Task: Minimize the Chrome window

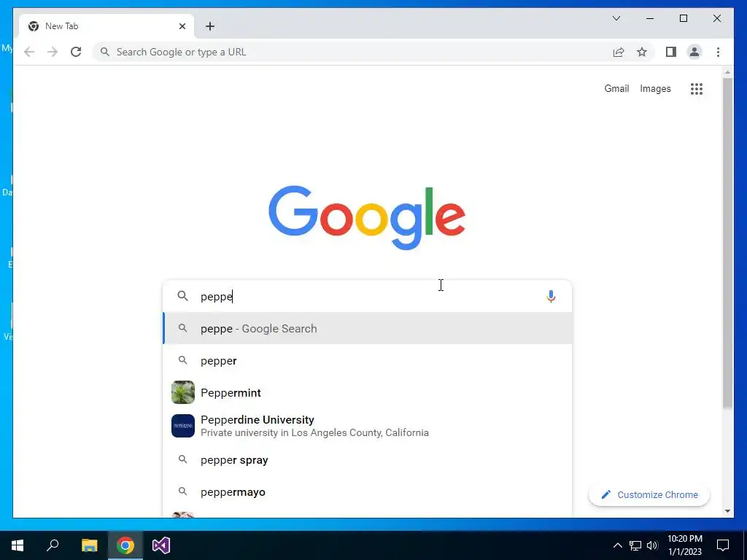Action: point(650,18)
